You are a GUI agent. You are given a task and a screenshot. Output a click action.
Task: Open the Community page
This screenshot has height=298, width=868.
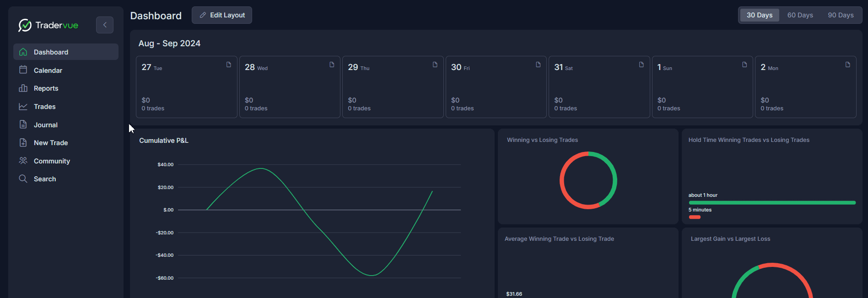coord(66,161)
